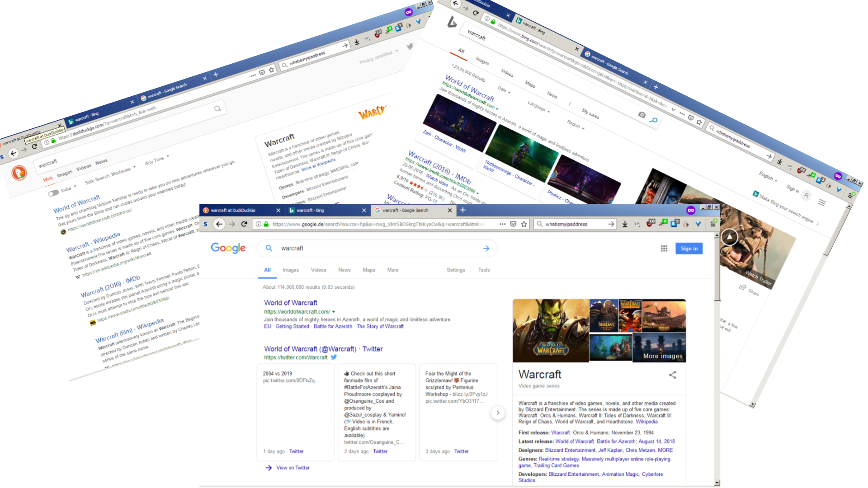
Task: Click More images thumbnail in Warcraft panel
Action: tap(660, 348)
